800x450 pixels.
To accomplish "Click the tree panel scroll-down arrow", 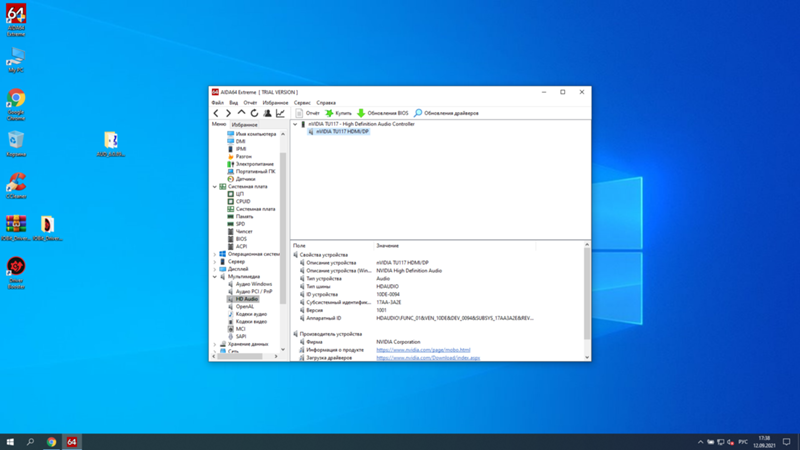I will [283, 349].
